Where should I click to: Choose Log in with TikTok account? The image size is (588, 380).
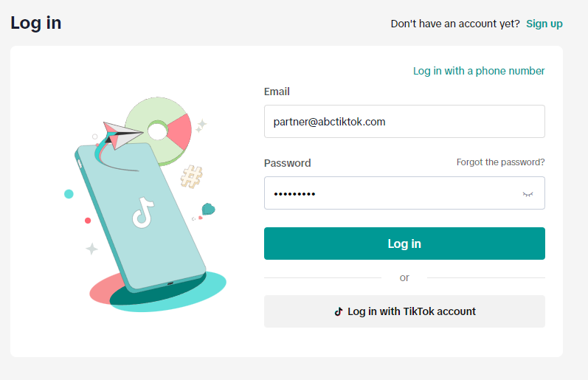pyautogui.click(x=404, y=311)
